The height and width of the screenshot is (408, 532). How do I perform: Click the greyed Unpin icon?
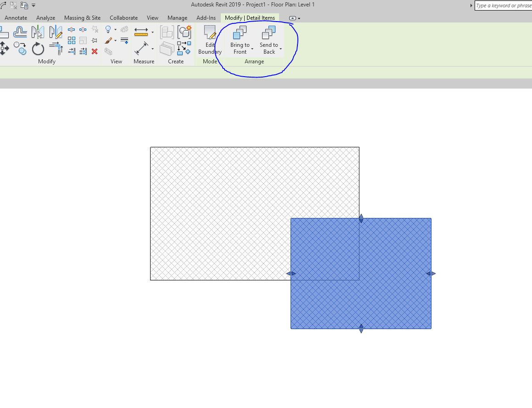click(x=95, y=30)
